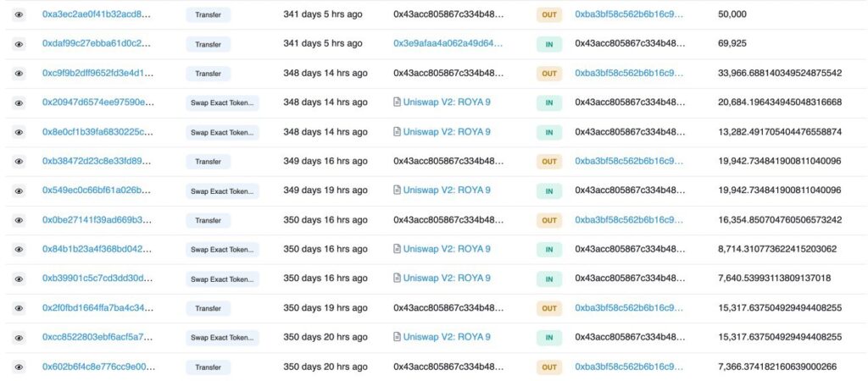
Task: Click eye icon beside 0xb38472d23c8e33fd89
Action: click(x=19, y=161)
